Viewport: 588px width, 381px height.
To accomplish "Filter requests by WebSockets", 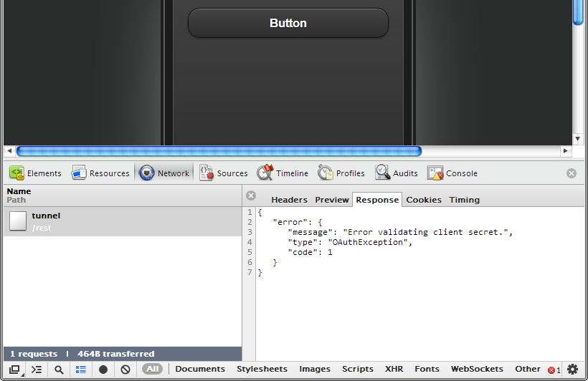I will [x=477, y=370].
